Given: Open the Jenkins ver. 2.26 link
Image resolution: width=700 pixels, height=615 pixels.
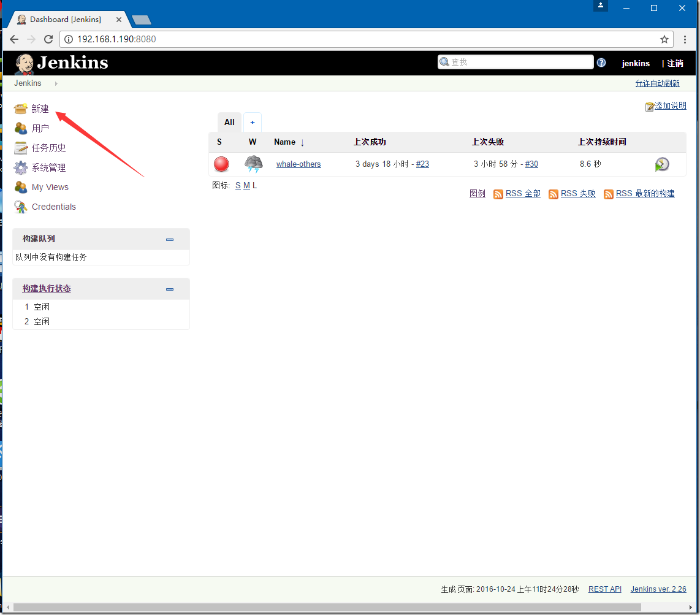Looking at the screenshot, I should coord(658,589).
